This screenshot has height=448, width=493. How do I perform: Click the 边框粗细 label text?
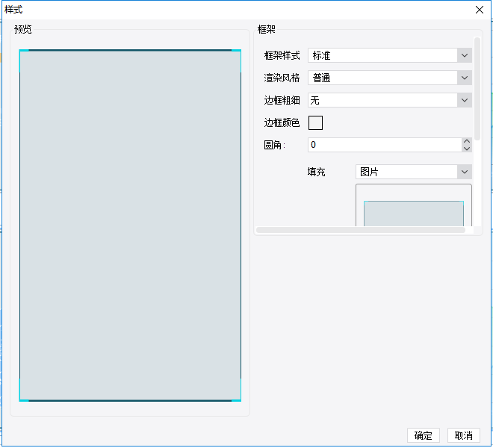(x=282, y=100)
